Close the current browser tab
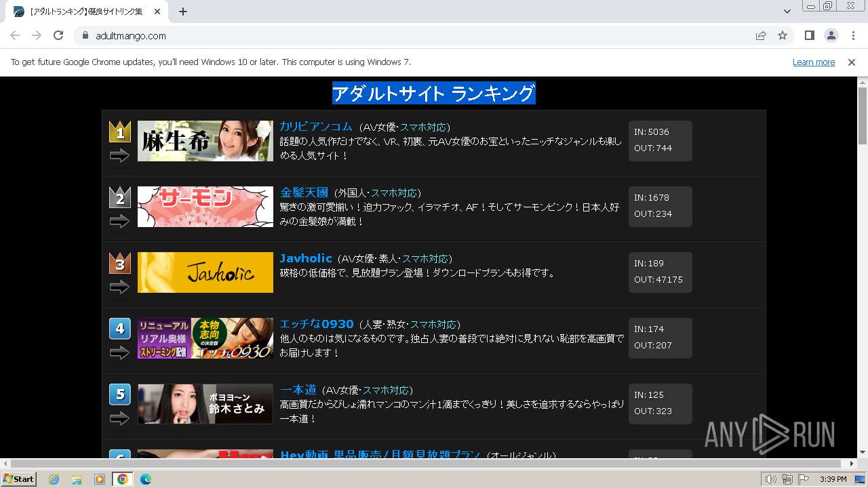The height and width of the screenshot is (488, 868). 157,12
